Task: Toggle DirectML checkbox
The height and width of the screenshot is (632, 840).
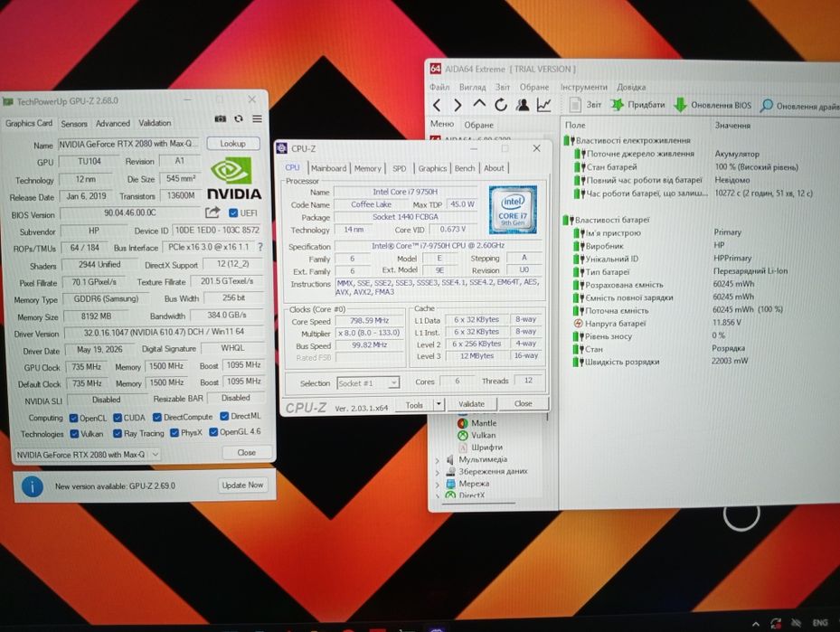Action: pos(224,416)
